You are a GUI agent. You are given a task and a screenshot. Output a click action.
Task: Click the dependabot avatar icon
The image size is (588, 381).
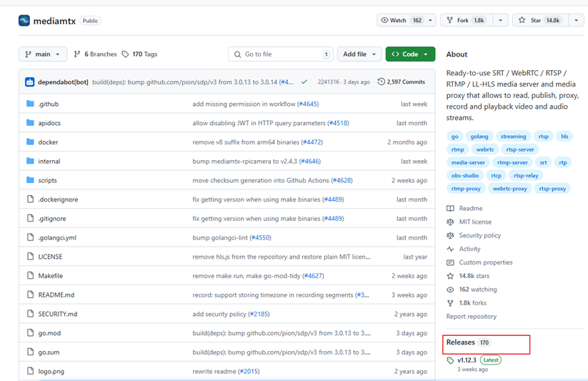coord(29,81)
